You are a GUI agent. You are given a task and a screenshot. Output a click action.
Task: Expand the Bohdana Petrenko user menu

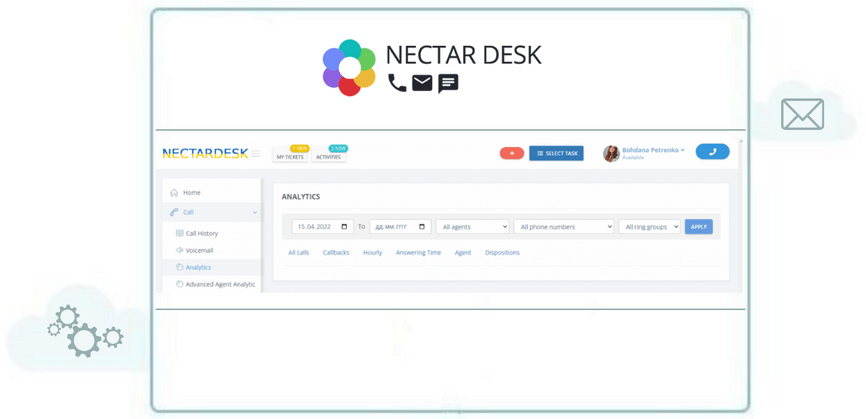click(653, 150)
